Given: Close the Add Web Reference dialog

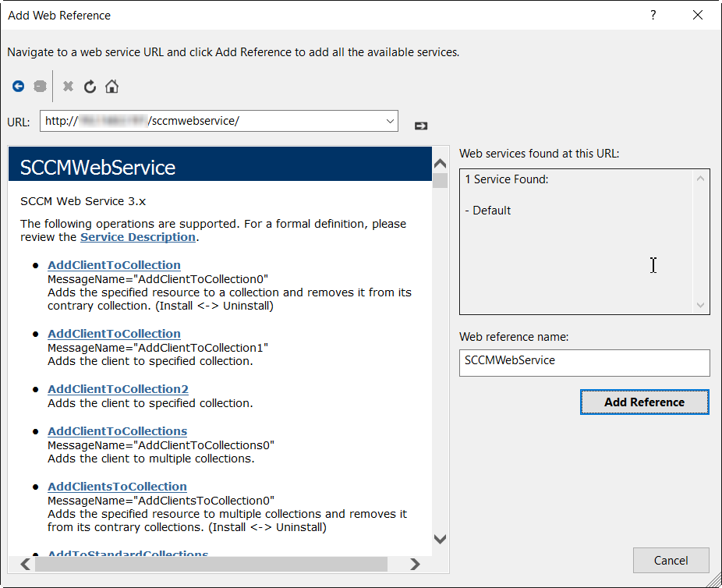Looking at the screenshot, I should pos(698,15).
